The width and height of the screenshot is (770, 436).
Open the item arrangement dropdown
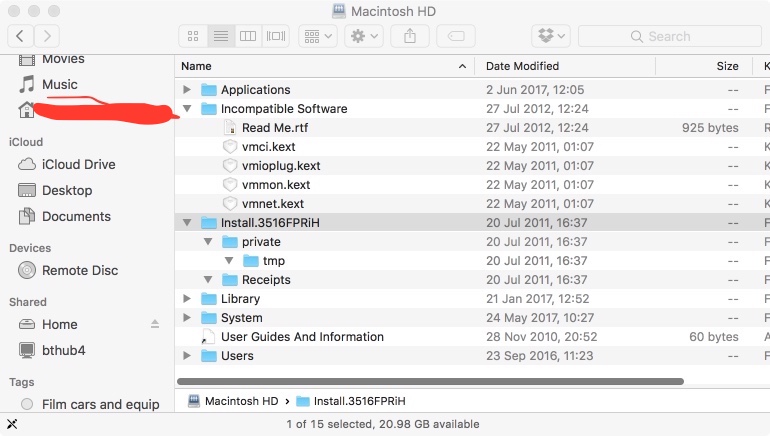pos(318,36)
